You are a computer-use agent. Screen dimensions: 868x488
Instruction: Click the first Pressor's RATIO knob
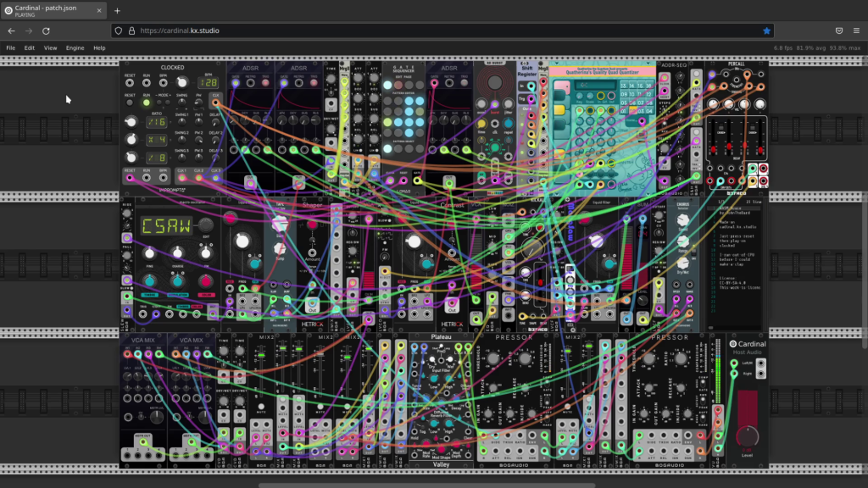click(x=524, y=358)
